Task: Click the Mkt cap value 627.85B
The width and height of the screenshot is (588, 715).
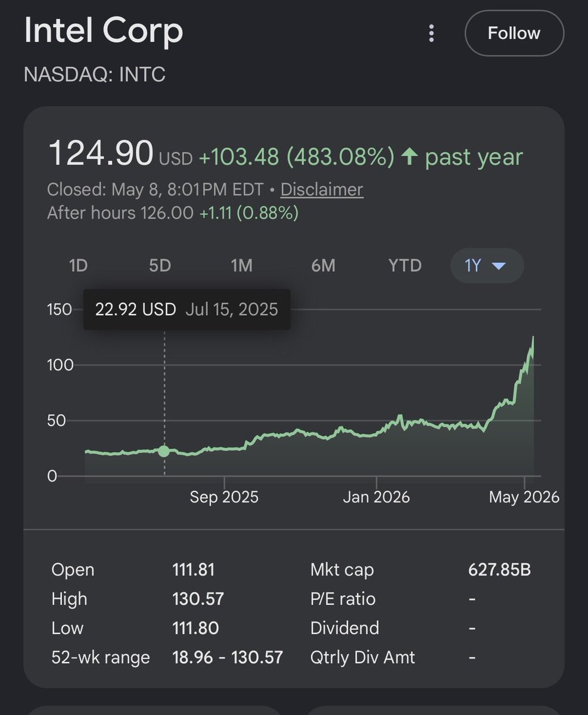Action: tap(500, 570)
